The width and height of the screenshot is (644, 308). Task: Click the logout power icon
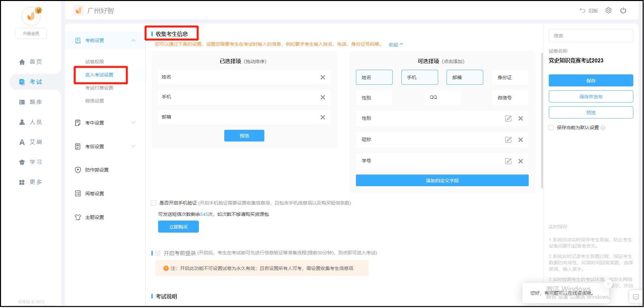(x=623, y=10)
